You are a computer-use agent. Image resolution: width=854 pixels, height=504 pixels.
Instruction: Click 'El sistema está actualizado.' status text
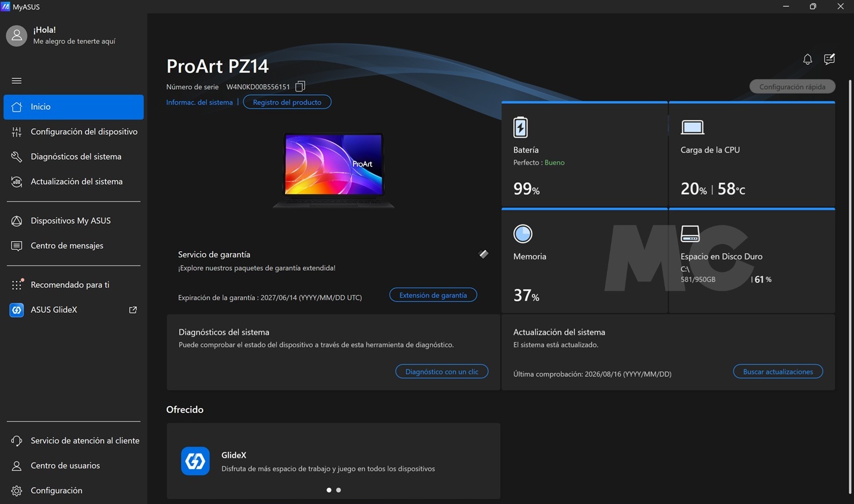pos(556,345)
